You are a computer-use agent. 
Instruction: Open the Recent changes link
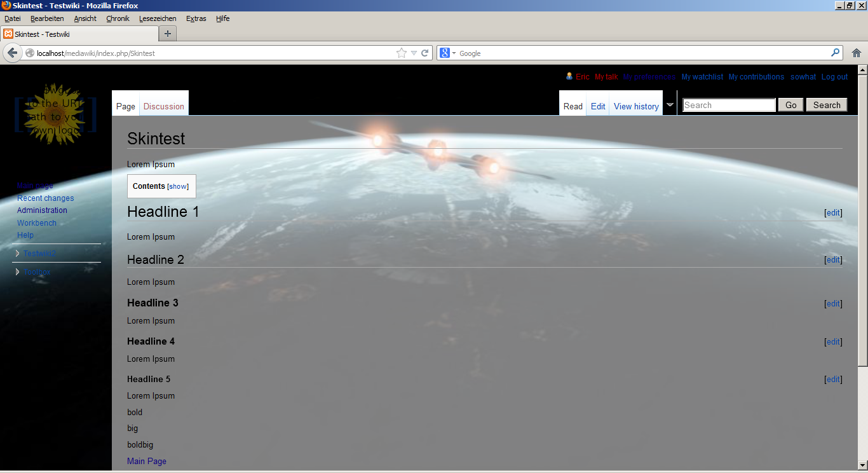46,198
